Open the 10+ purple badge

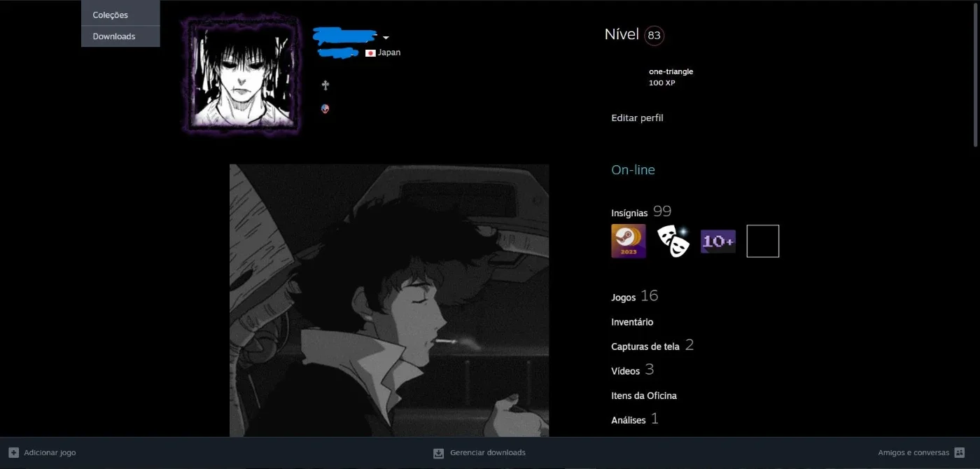(x=718, y=241)
